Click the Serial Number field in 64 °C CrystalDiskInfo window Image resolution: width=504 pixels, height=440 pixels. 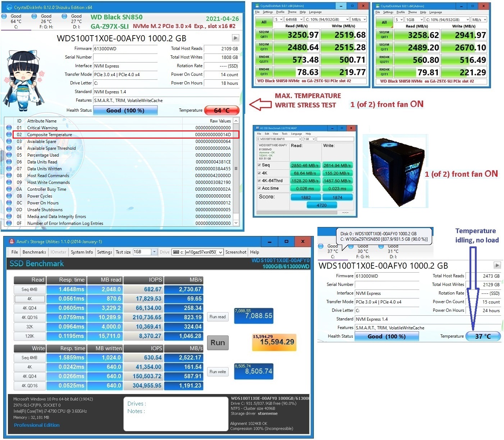click(x=125, y=57)
